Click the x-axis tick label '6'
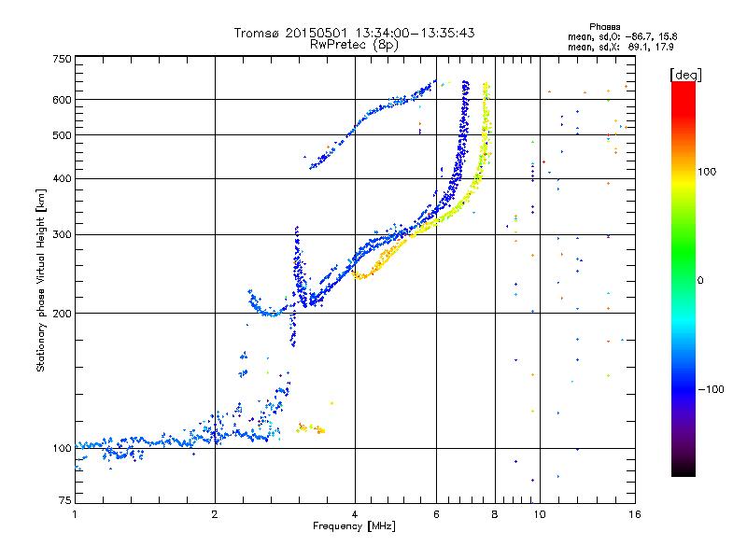The image size is (747, 560). coord(436,514)
